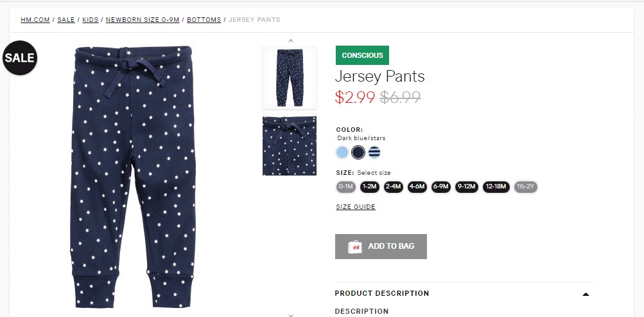
Task: Add the jersey pants to bag
Action: pos(381,246)
